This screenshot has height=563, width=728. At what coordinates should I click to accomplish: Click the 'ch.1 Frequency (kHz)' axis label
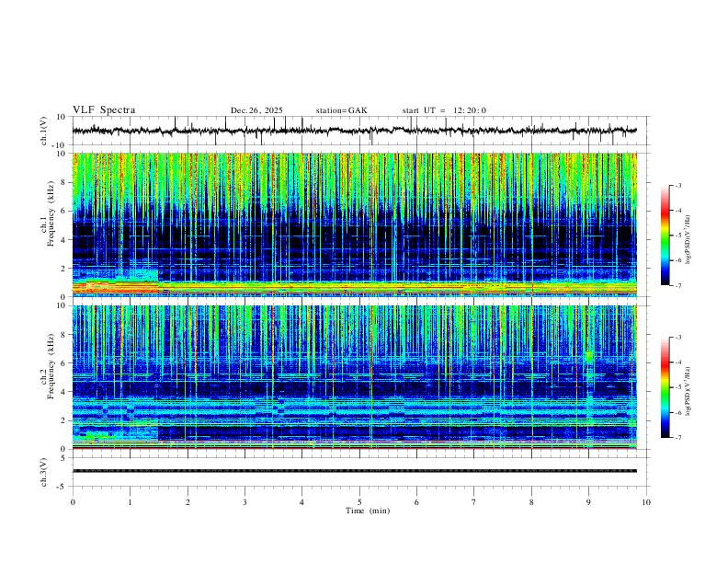coord(47,213)
